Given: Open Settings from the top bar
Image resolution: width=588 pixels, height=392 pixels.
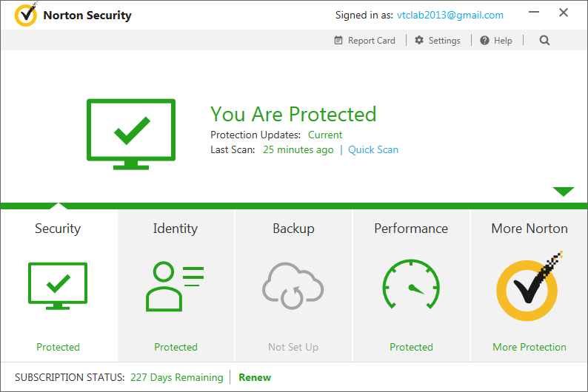Looking at the screenshot, I should coord(437,41).
